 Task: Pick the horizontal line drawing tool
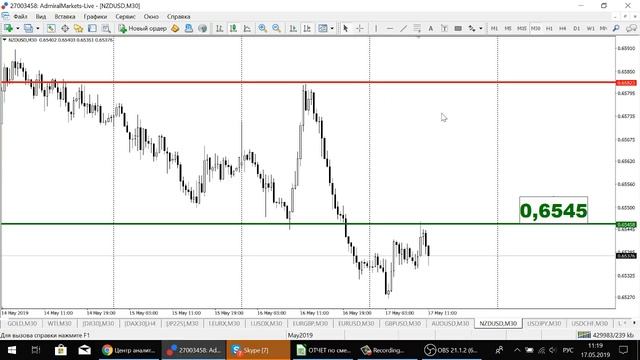(390, 28)
